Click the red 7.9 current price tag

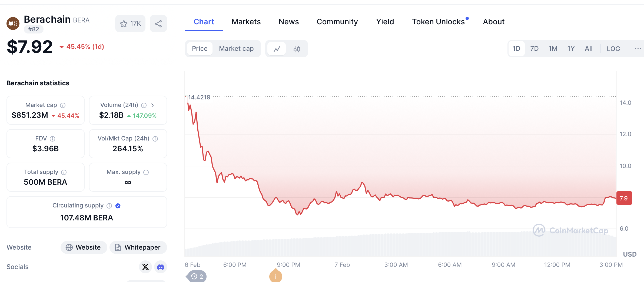pyautogui.click(x=624, y=198)
